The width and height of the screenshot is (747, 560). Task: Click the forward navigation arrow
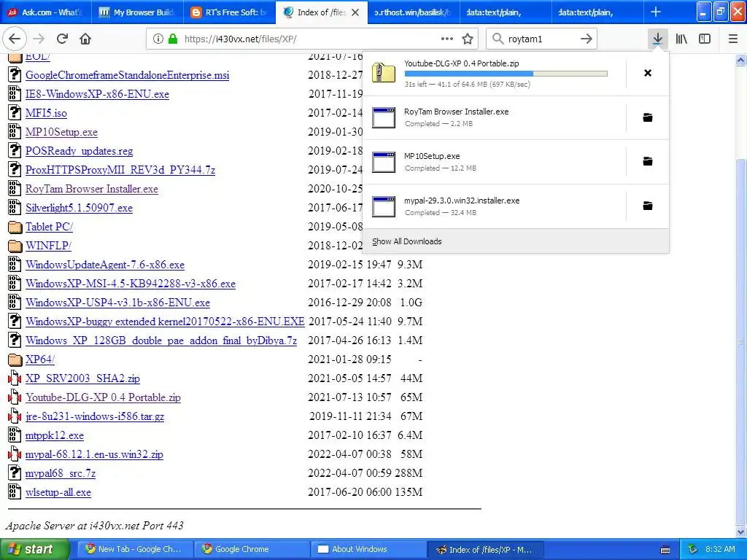point(39,39)
